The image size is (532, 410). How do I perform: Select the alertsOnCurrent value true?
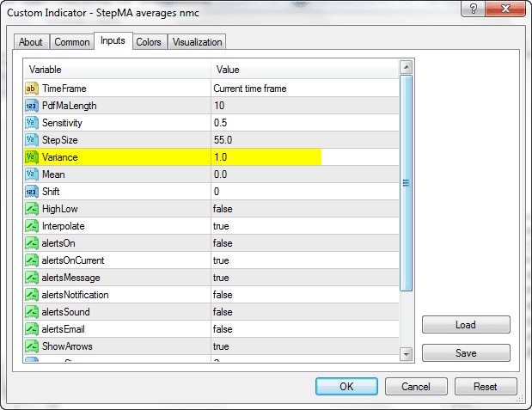coord(221,260)
